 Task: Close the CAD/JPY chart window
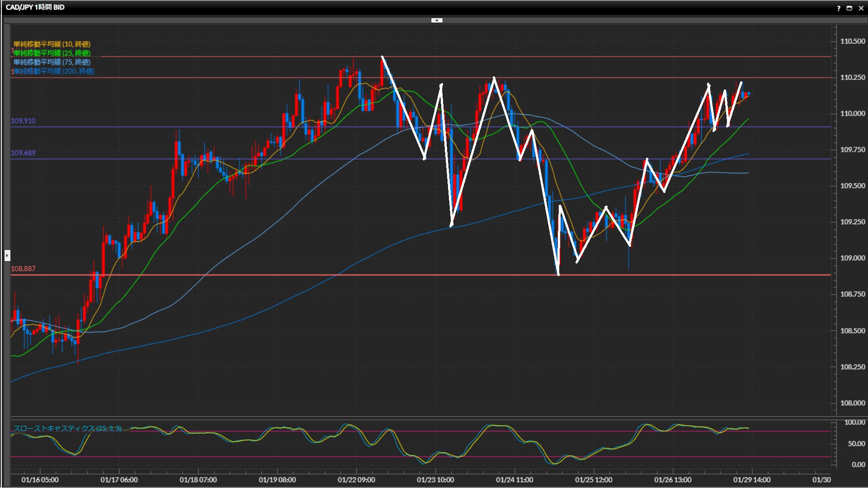[x=861, y=8]
